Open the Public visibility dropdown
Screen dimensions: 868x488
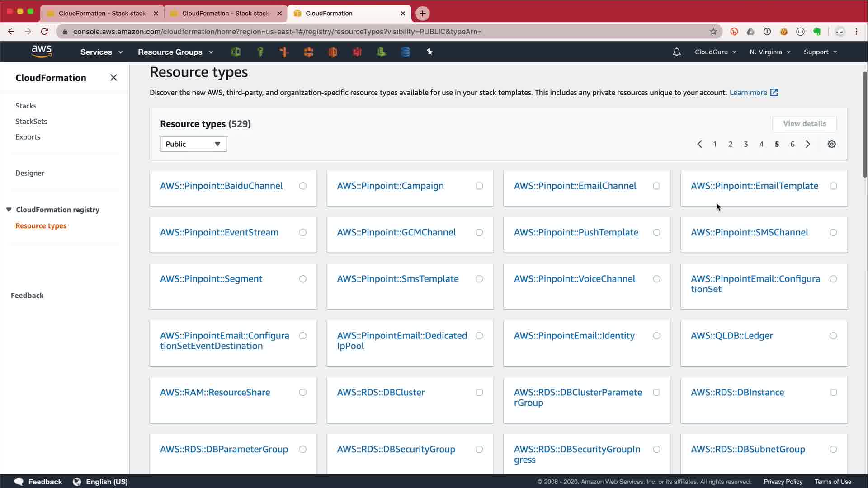[193, 144]
